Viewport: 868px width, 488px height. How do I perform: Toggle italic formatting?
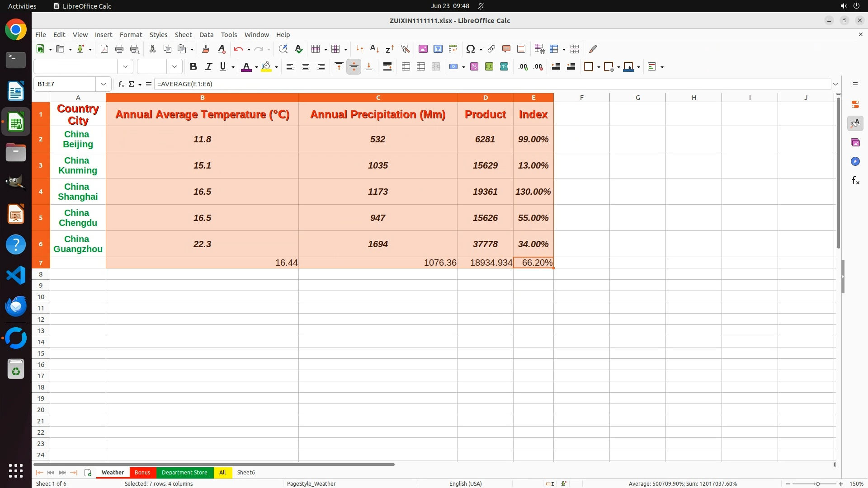(208, 67)
